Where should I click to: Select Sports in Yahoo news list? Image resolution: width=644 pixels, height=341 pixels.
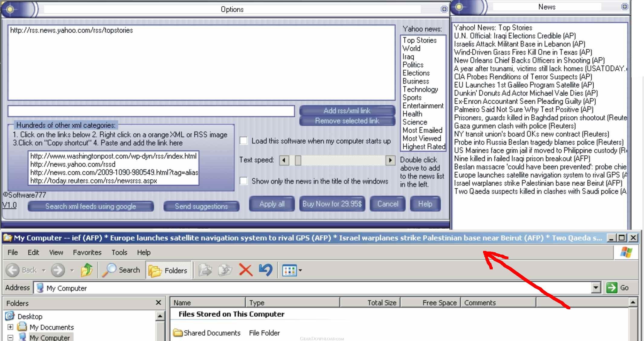tap(412, 97)
